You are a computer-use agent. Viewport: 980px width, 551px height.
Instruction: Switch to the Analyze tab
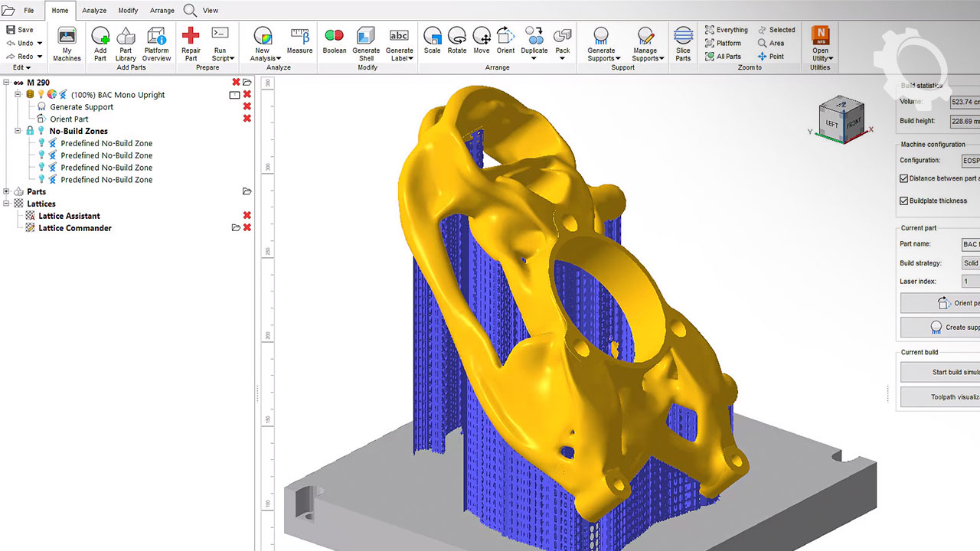pos(94,11)
